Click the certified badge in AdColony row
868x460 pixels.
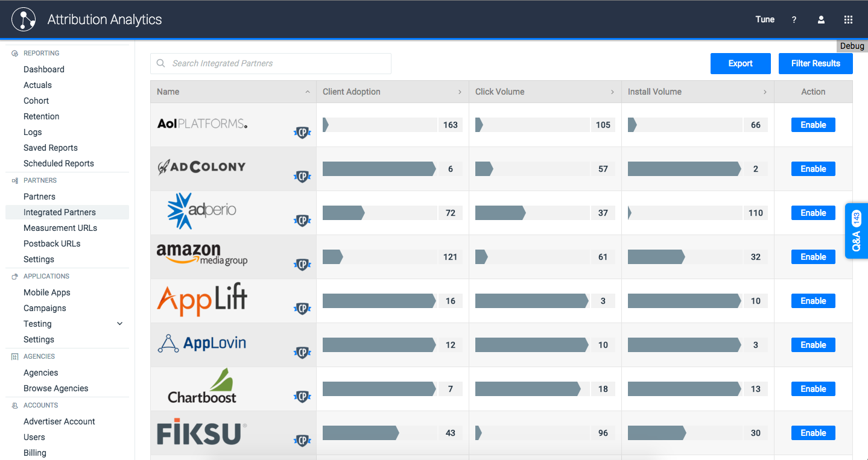pos(302,177)
